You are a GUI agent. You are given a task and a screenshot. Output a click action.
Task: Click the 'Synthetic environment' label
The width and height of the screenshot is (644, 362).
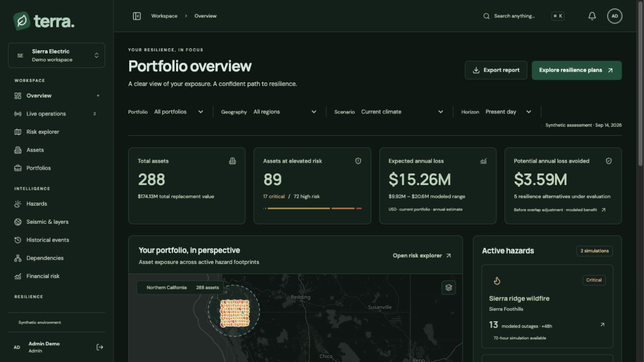pyautogui.click(x=40, y=322)
